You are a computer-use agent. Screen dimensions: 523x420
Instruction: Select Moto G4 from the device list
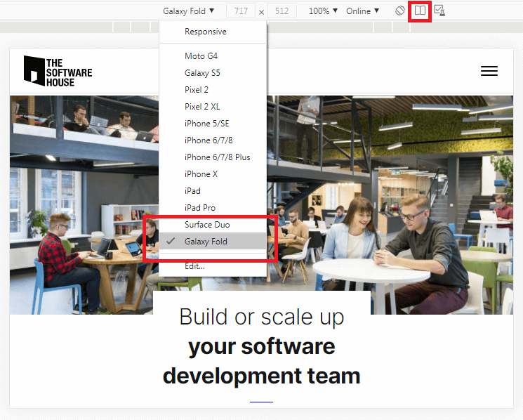pos(213,56)
